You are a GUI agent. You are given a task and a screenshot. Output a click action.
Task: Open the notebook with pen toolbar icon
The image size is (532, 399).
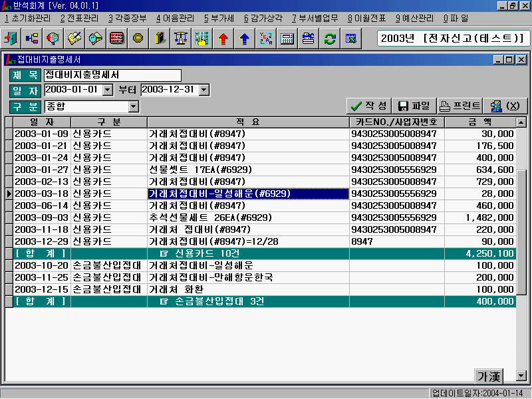74,39
